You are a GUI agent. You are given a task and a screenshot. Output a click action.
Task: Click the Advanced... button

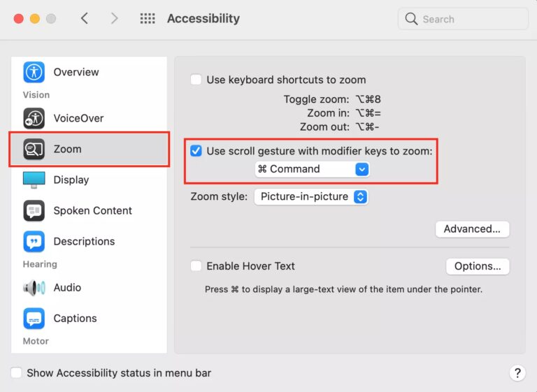472,228
